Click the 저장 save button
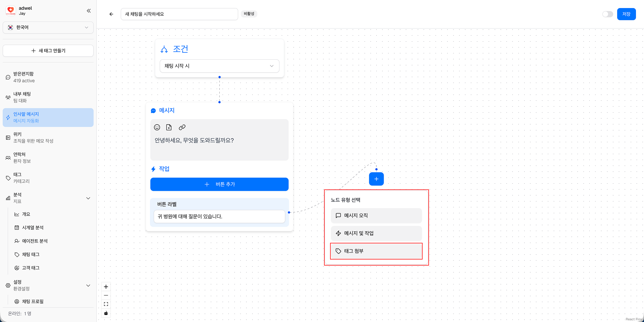644x322 pixels. pos(626,14)
